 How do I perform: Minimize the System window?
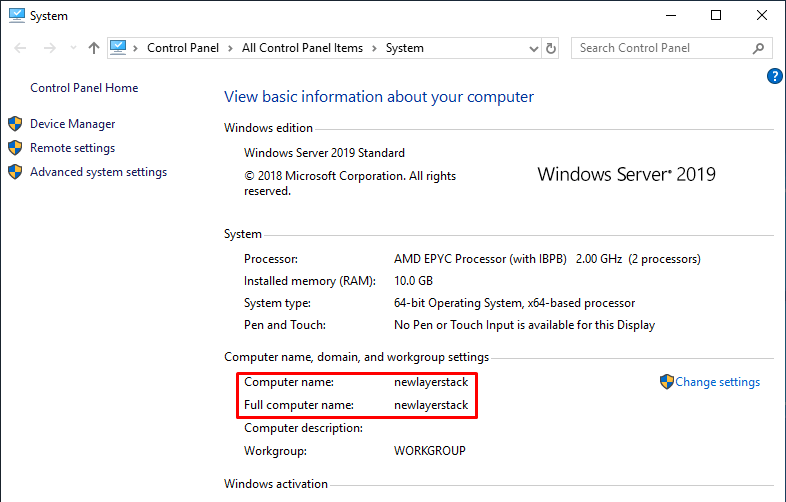(x=671, y=16)
